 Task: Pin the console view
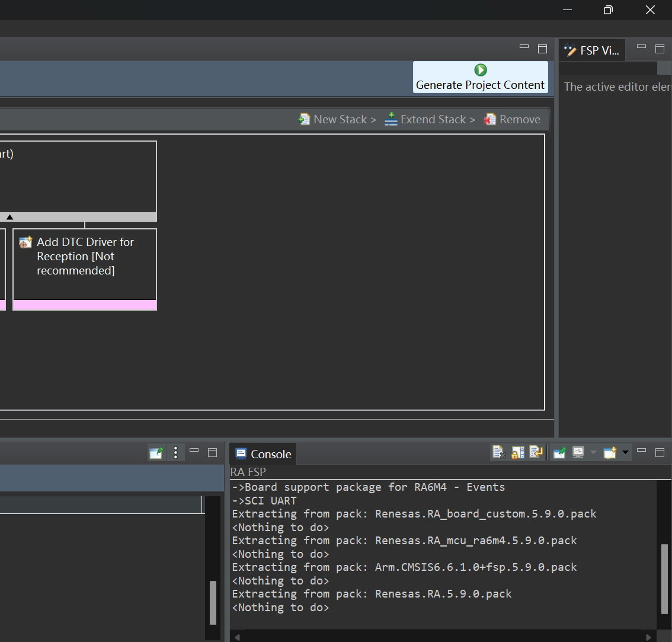coord(559,452)
